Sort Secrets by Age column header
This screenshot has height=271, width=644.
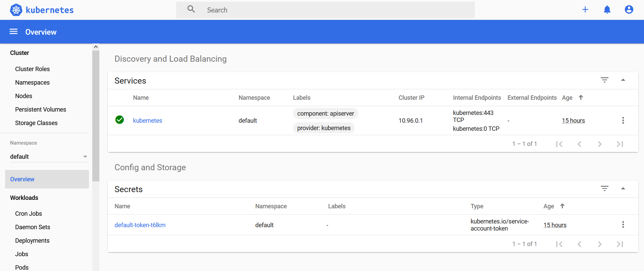point(549,206)
